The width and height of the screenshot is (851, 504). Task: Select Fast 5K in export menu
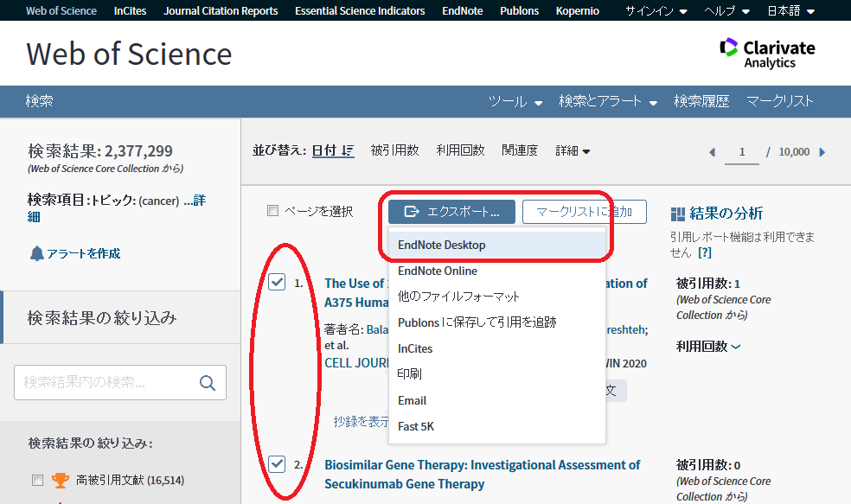(x=497, y=426)
